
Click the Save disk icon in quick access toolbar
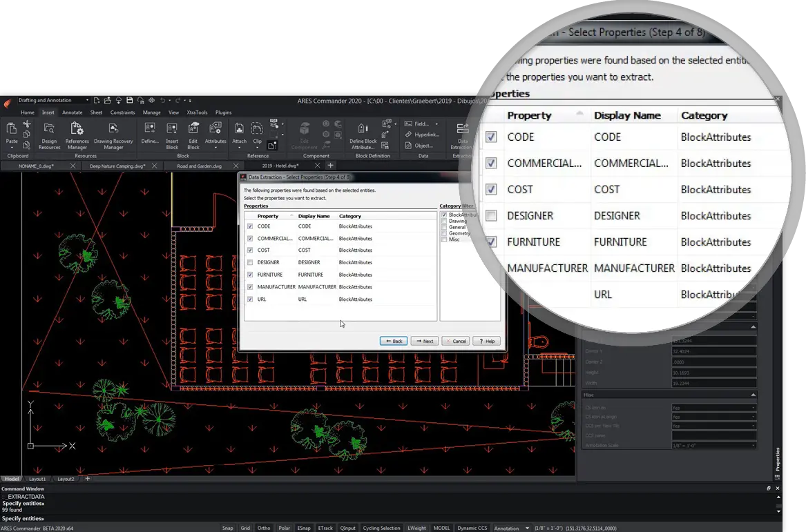point(130,101)
